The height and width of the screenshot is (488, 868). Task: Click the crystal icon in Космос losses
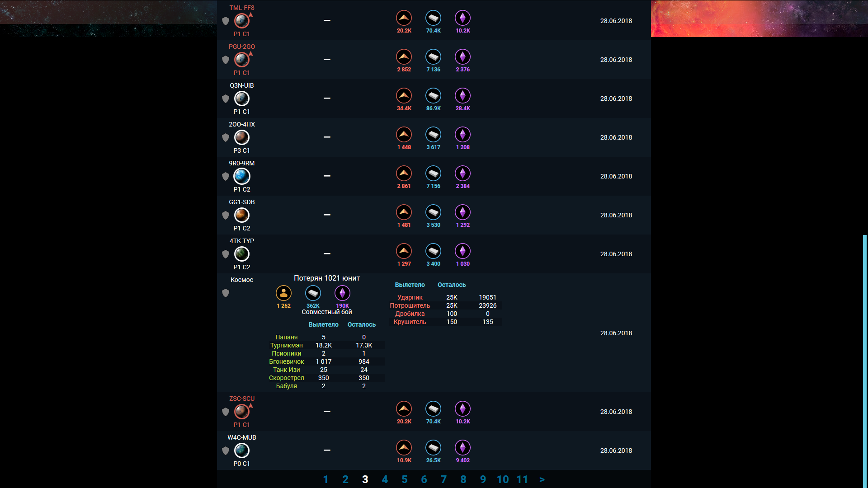[x=342, y=293]
